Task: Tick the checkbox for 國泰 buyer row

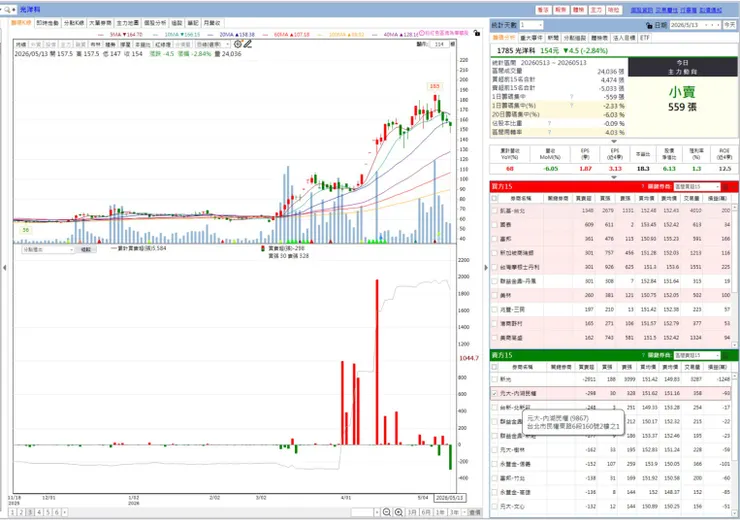Action: point(495,225)
